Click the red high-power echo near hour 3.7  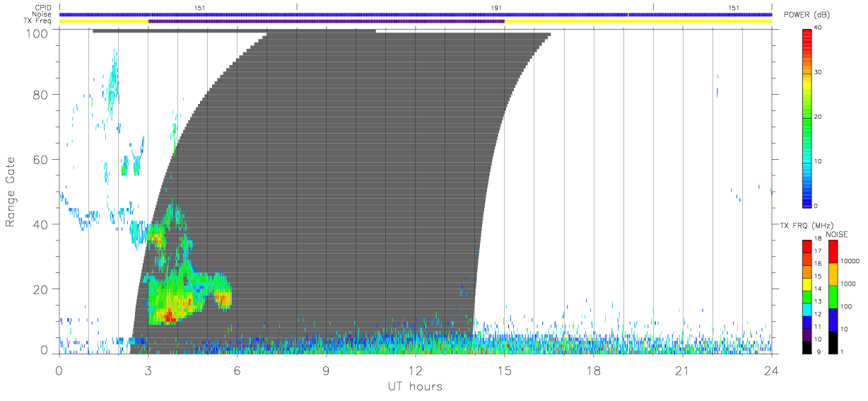(169, 315)
